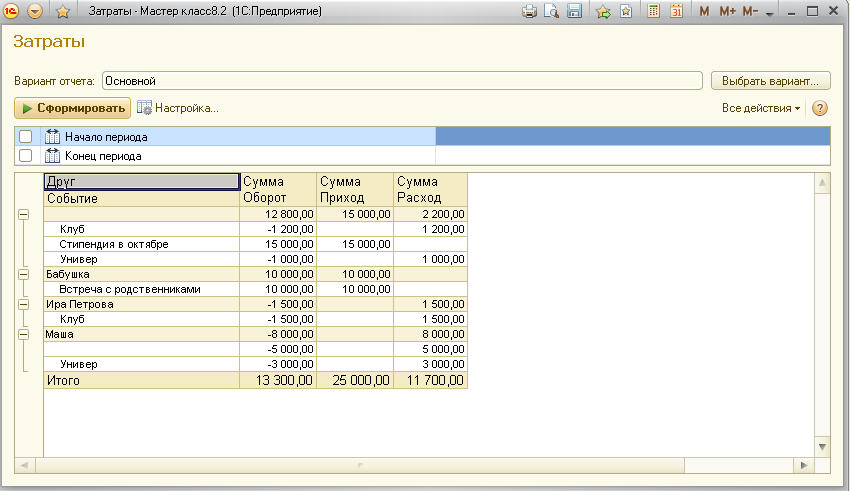Viewport: 850px width, 491px height.
Task: Click the M+ memory add button
Action: pyautogui.click(x=727, y=11)
